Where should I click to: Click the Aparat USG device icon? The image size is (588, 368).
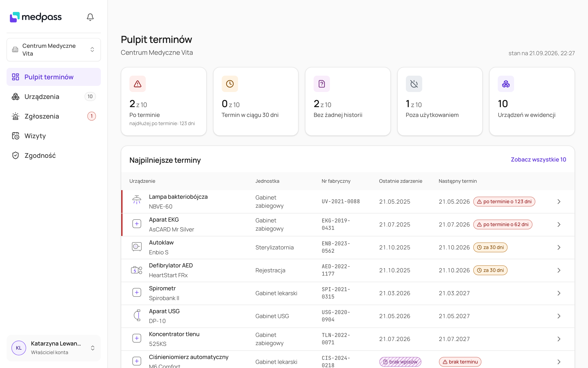click(137, 315)
